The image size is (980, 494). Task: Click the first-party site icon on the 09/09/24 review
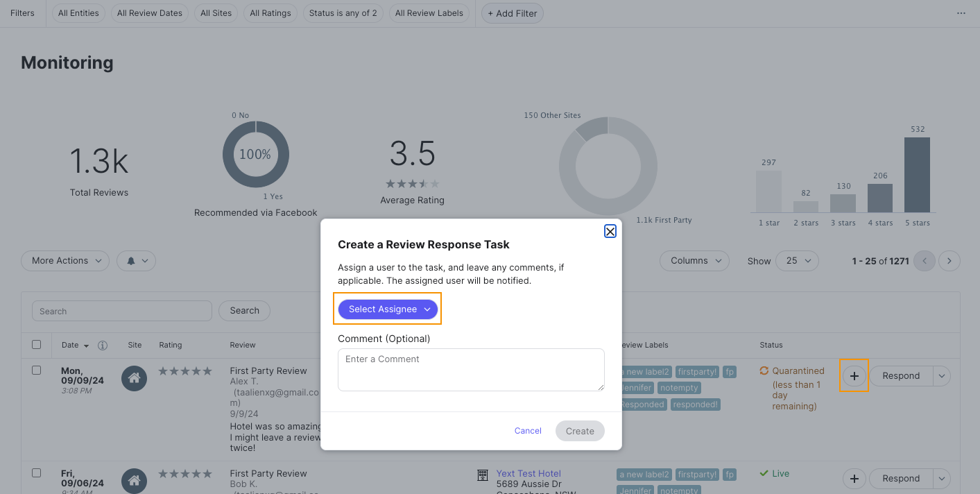coord(135,378)
